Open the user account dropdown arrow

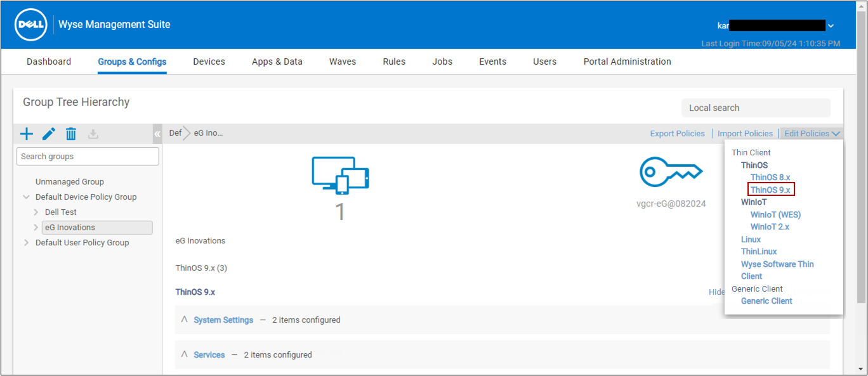tap(831, 26)
